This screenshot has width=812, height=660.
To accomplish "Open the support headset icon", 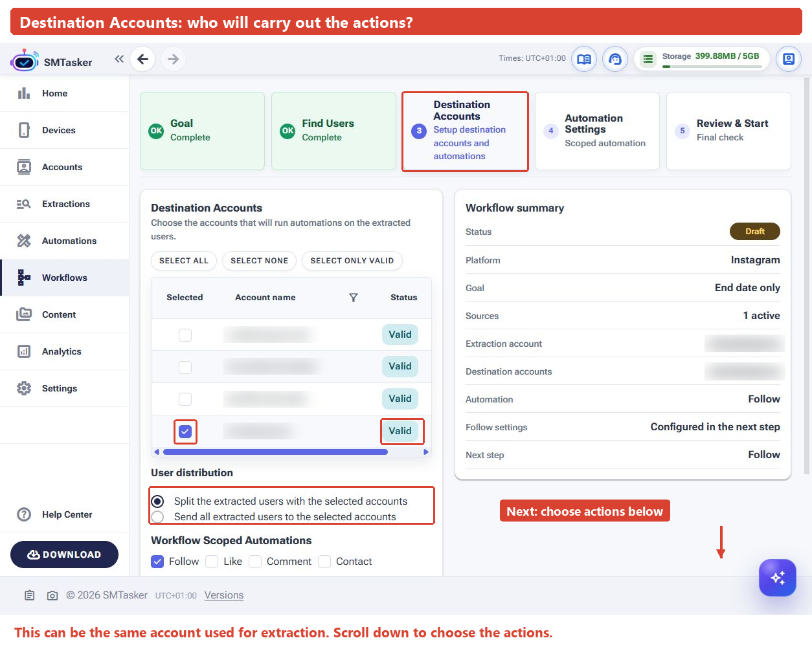I will coord(615,59).
